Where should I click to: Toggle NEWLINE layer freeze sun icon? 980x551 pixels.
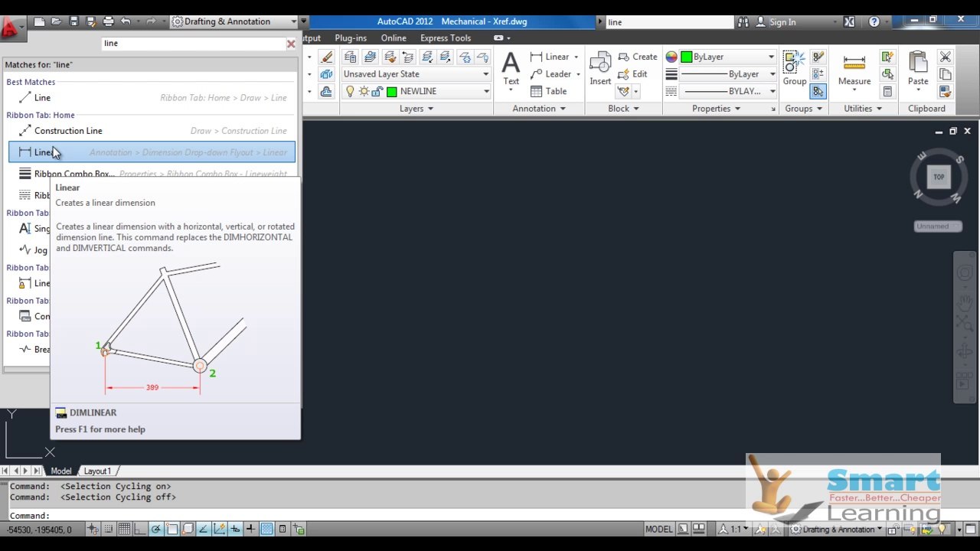364,92
